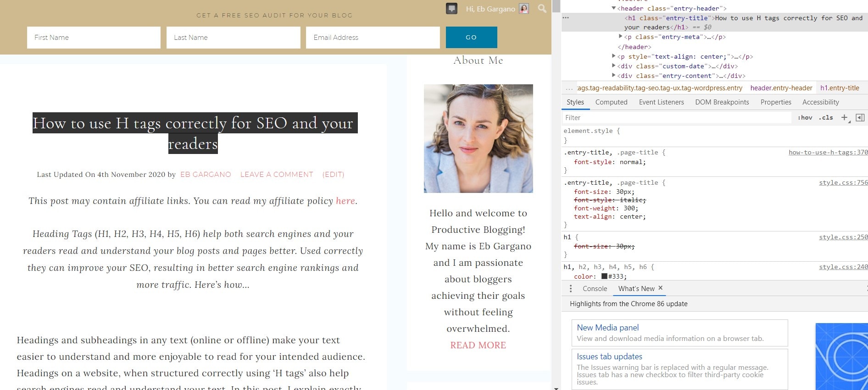The image size is (868, 390).
Task: Click the Eb Gargano avatar thumbnail
Action: click(524, 9)
